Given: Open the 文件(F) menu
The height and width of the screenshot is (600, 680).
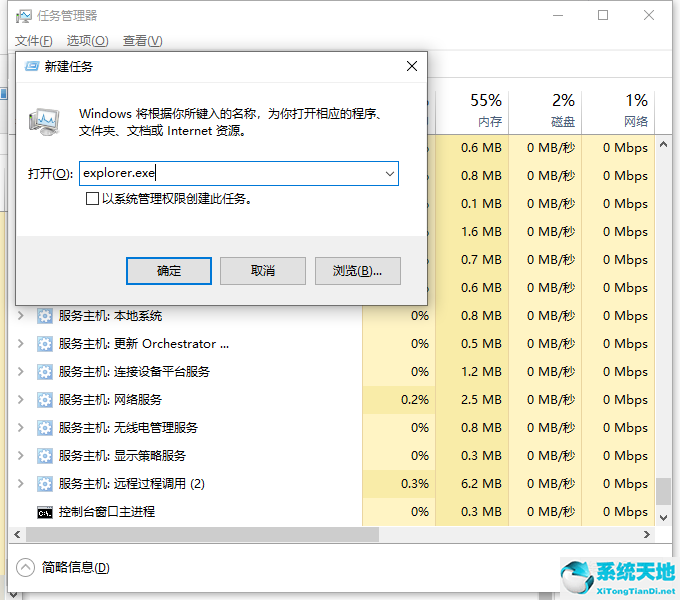Looking at the screenshot, I should coord(33,41).
